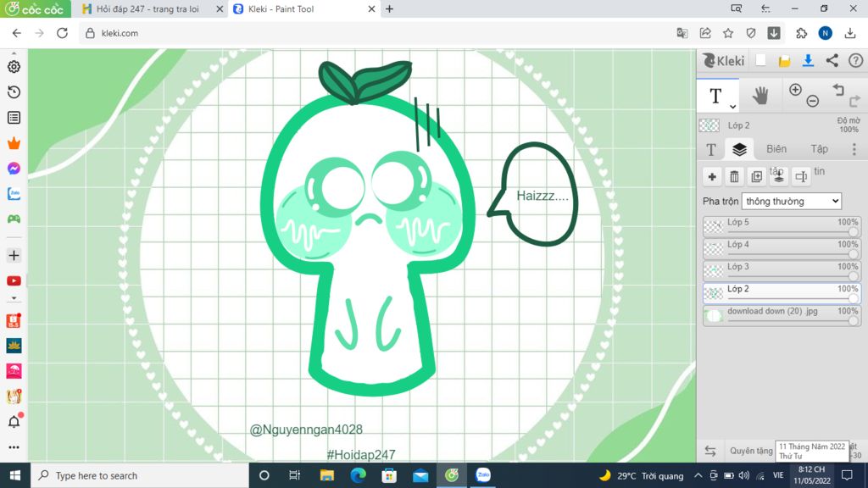Image resolution: width=868 pixels, height=488 pixels.
Task: Zoom out of the canvas
Action: (813, 101)
